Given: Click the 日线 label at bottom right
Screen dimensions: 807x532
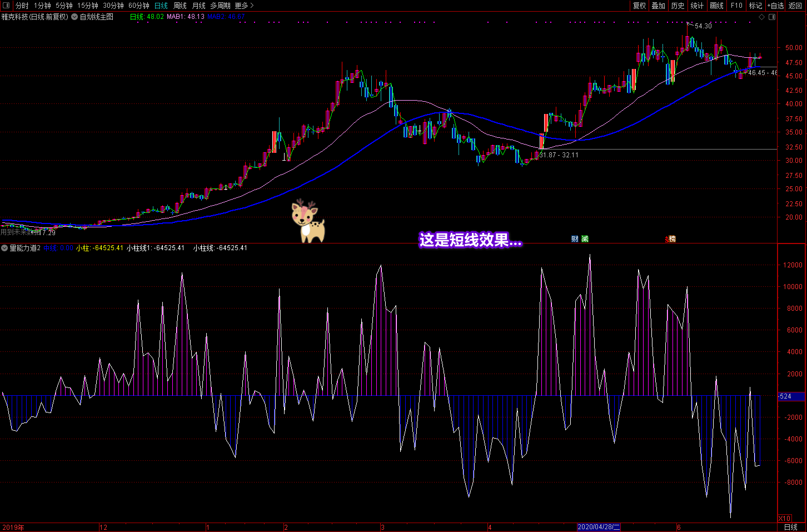Looking at the screenshot, I should point(790,528).
